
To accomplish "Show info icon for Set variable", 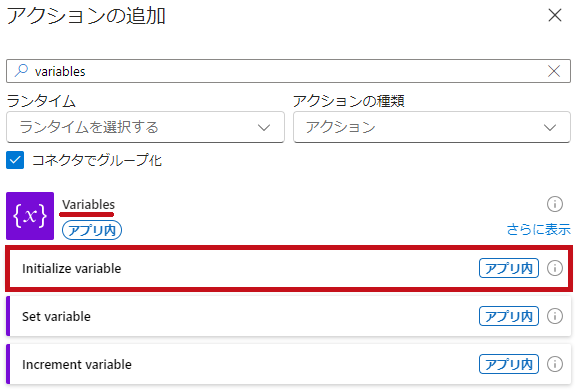I will pyautogui.click(x=555, y=316).
